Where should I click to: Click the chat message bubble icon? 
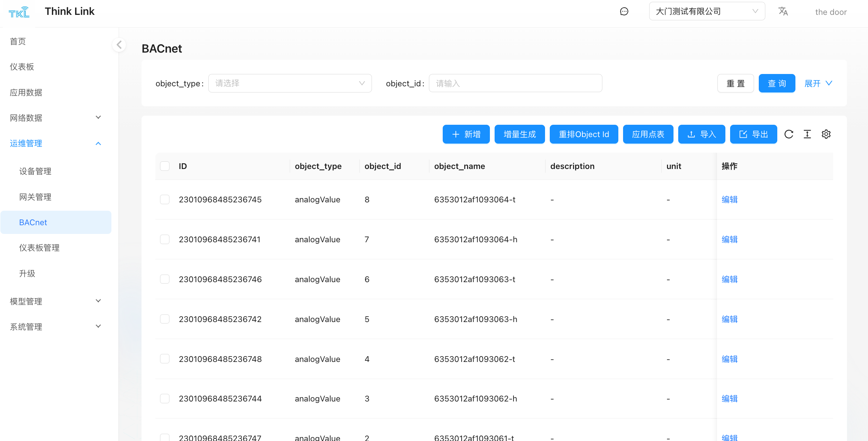point(624,12)
